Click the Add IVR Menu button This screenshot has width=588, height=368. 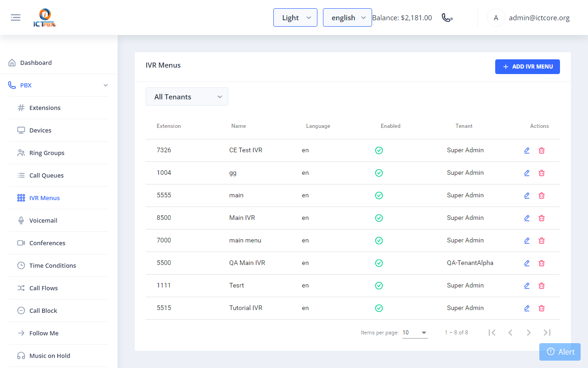pos(527,67)
